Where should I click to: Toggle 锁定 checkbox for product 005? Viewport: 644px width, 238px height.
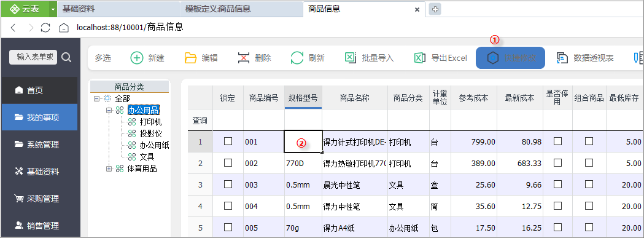tap(228, 227)
